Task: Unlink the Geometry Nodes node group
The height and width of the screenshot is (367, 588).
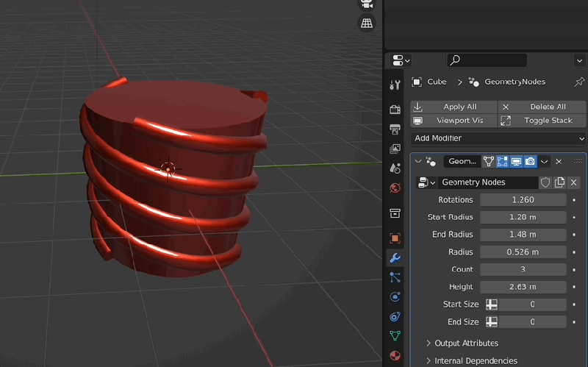Action: (573, 182)
